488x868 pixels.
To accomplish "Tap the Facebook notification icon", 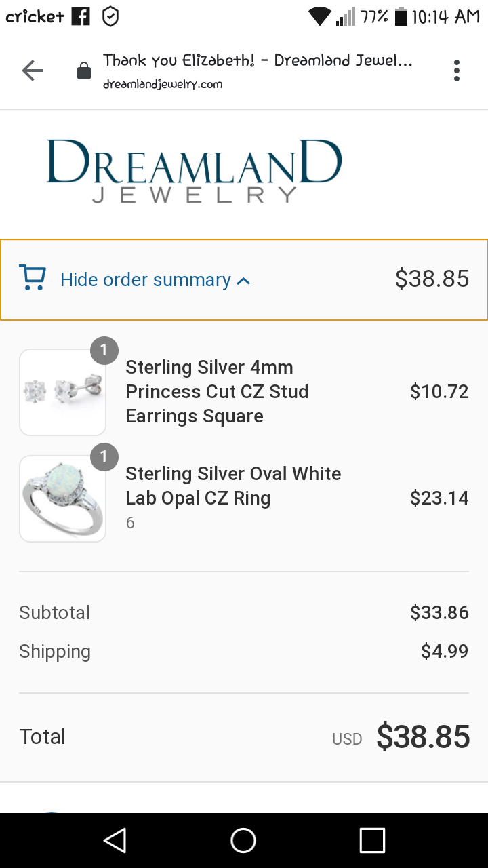I will [x=81, y=16].
